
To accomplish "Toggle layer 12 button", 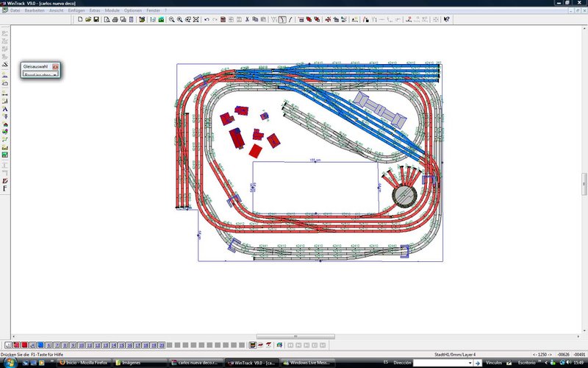I will [x=97, y=345].
